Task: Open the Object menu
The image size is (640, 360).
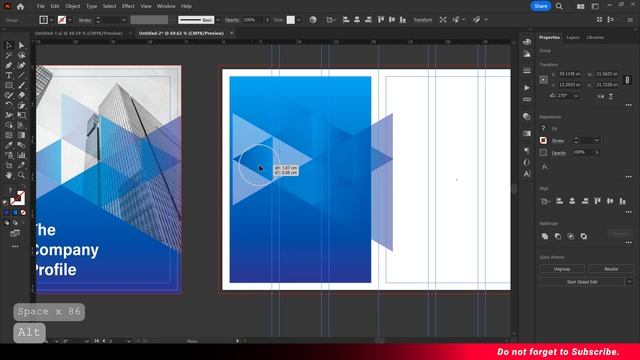Action: point(73,6)
